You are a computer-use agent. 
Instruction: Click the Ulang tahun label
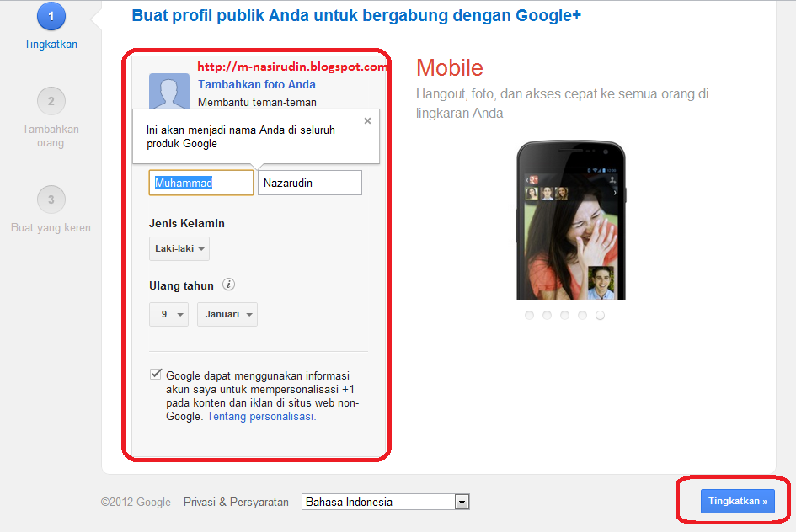pyautogui.click(x=181, y=285)
